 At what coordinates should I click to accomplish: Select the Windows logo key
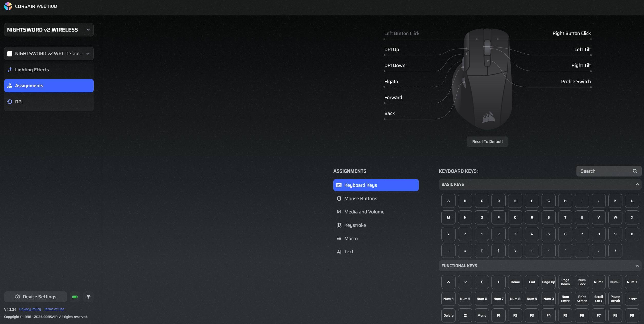pos(465,315)
